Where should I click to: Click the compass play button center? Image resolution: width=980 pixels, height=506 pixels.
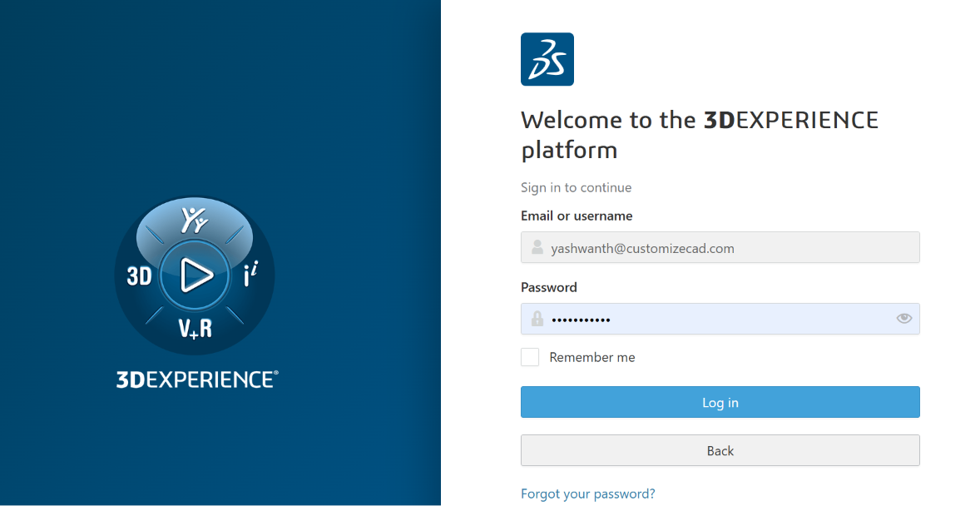[x=195, y=275]
